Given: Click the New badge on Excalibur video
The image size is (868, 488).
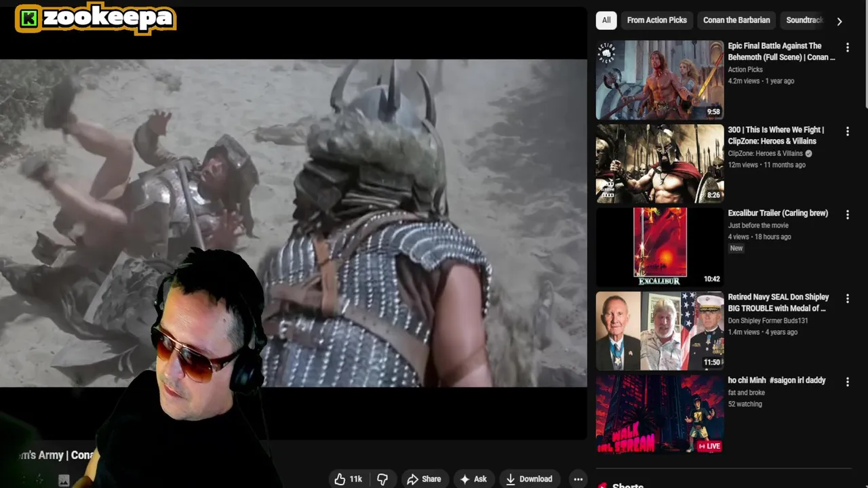Looking at the screenshot, I should (736, 248).
